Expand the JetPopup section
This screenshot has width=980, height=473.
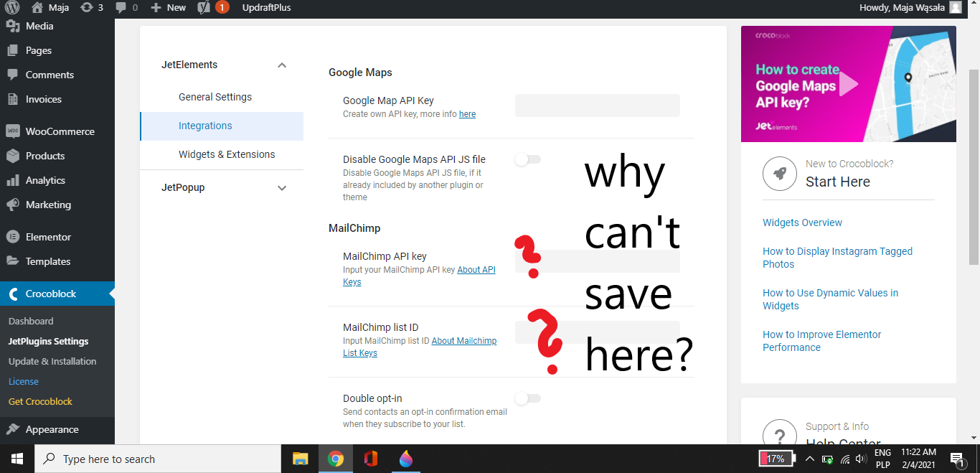pyautogui.click(x=282, y=188)
